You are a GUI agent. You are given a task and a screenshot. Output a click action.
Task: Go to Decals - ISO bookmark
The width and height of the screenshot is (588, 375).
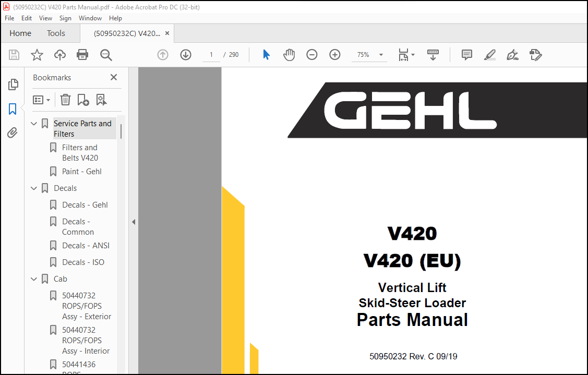coord(83,262)
